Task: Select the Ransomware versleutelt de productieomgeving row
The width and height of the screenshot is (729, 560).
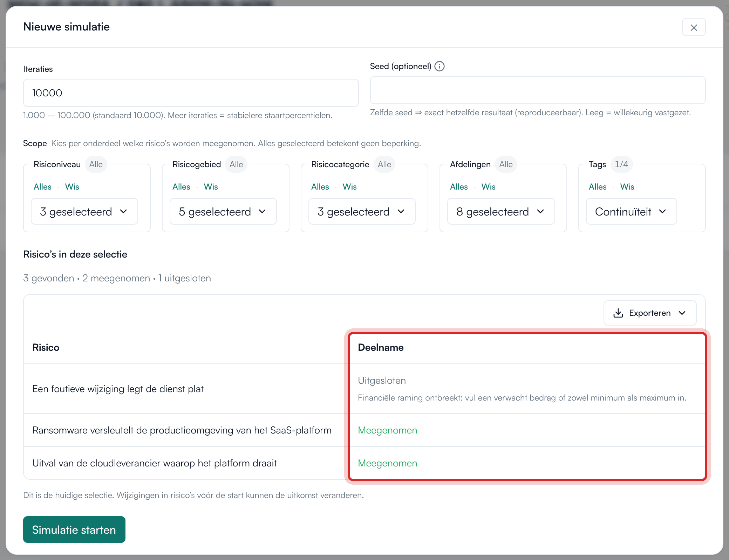Action: [x=364, y=430]
